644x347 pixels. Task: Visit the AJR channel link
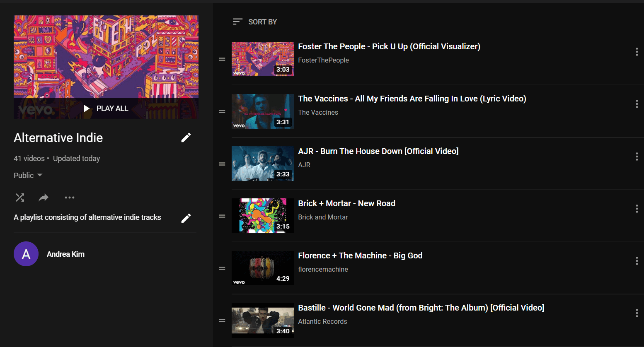tap(304, 165)
